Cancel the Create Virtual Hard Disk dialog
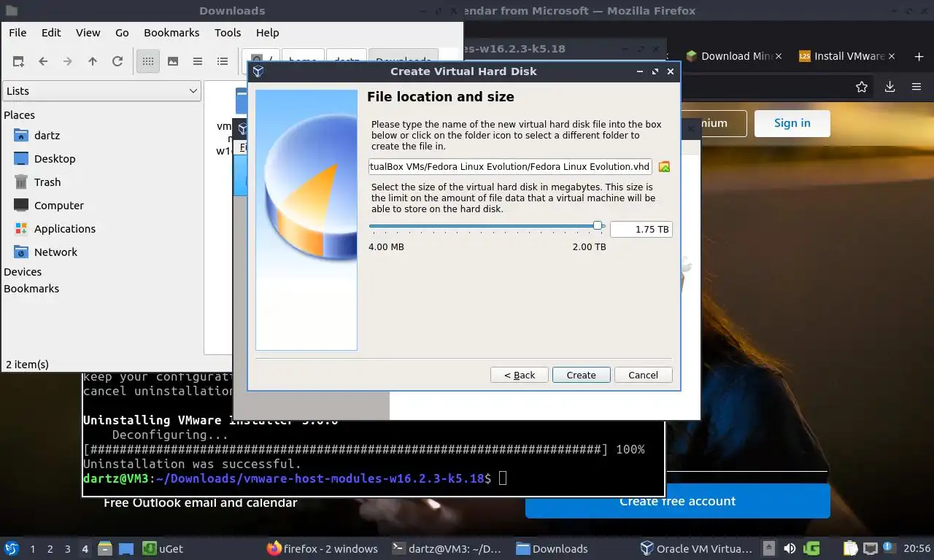 tap(643, 375)
